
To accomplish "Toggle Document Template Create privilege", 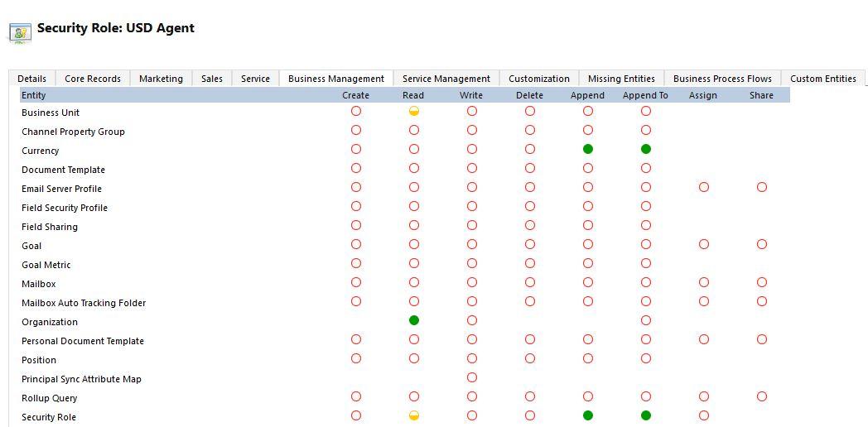I will click(x=356, y=168).
